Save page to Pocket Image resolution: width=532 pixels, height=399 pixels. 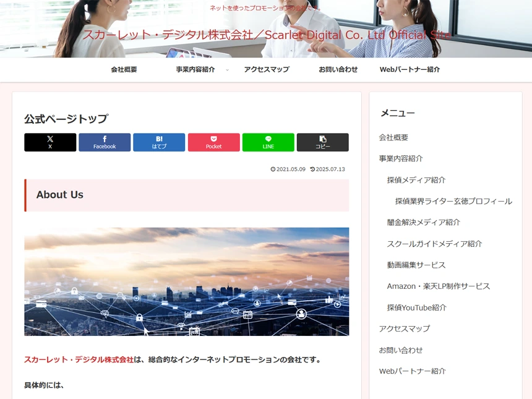coord(213,142)
